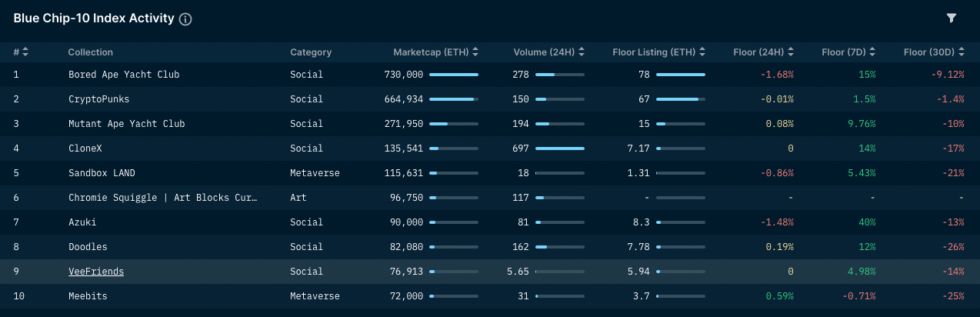This screenshot has width=980, height=317.
Task: Click marketcap value 76,913
Action: click(x=407, y=272)
